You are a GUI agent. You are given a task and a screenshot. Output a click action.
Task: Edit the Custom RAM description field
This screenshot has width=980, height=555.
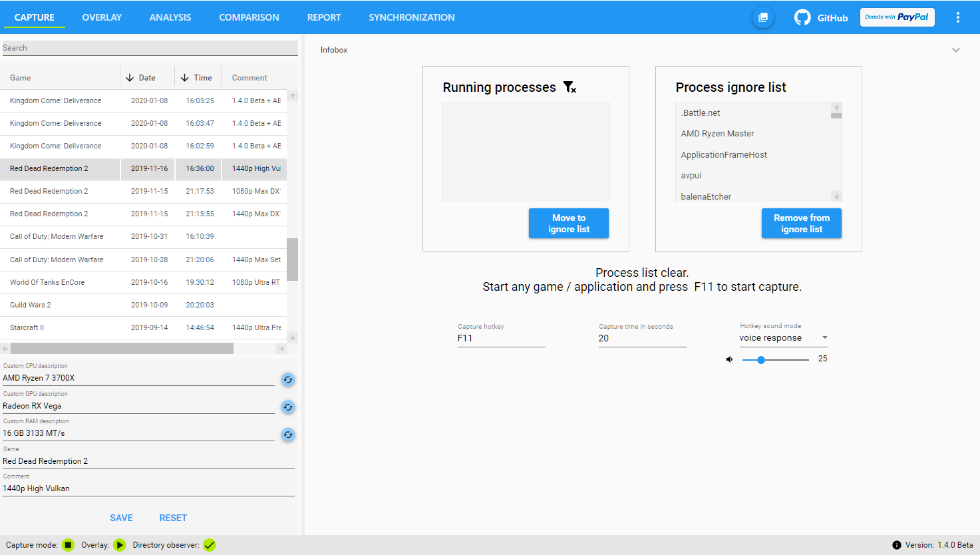138,433
